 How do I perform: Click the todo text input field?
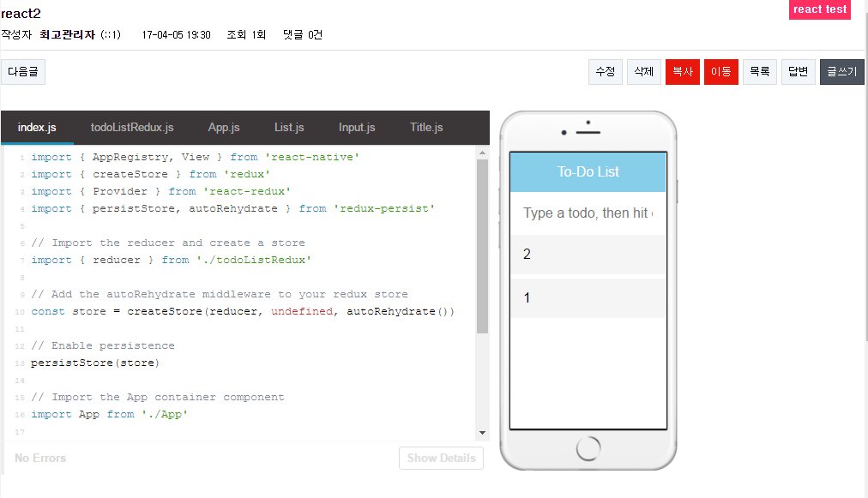tap(588, 213)
